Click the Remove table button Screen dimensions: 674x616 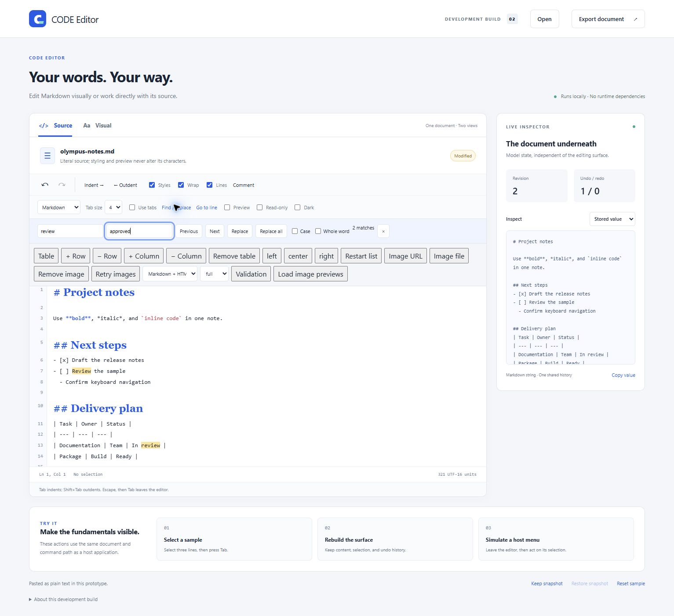[234, 256]
